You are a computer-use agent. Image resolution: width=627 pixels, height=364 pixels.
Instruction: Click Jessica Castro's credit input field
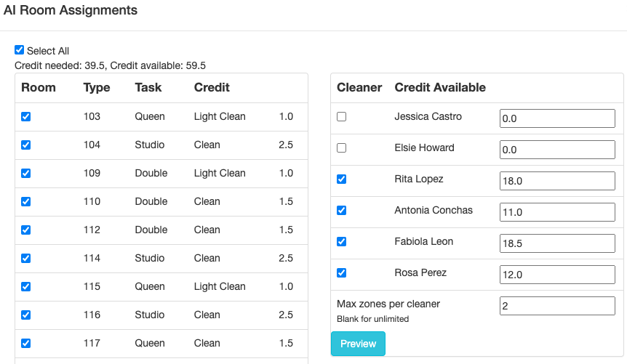(x=557, y=118)
